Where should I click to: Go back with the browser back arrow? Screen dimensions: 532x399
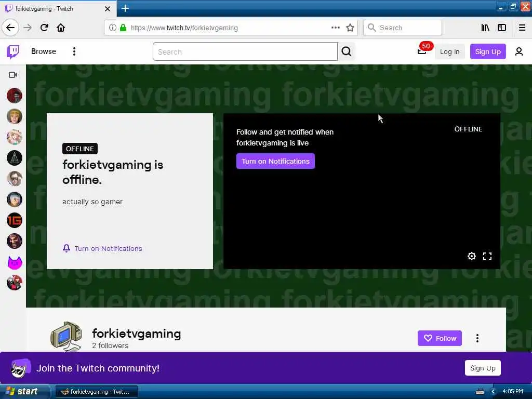coord(10,28)
